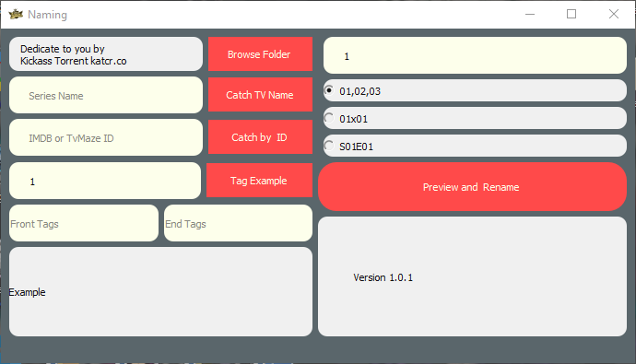The width and height of the screenshot is (636, 364).
Task: Click the Catch by ID button
Action: coord(260,137)
